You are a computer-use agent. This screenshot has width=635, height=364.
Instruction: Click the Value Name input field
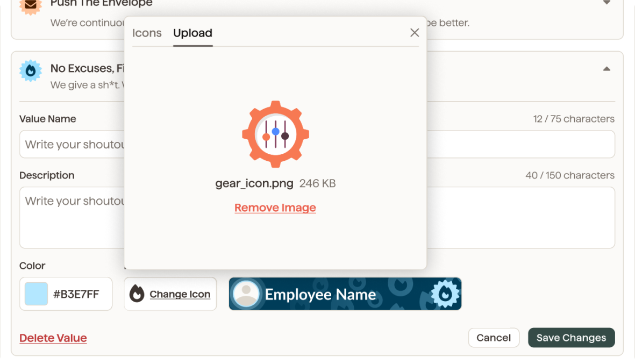point(317,144)
